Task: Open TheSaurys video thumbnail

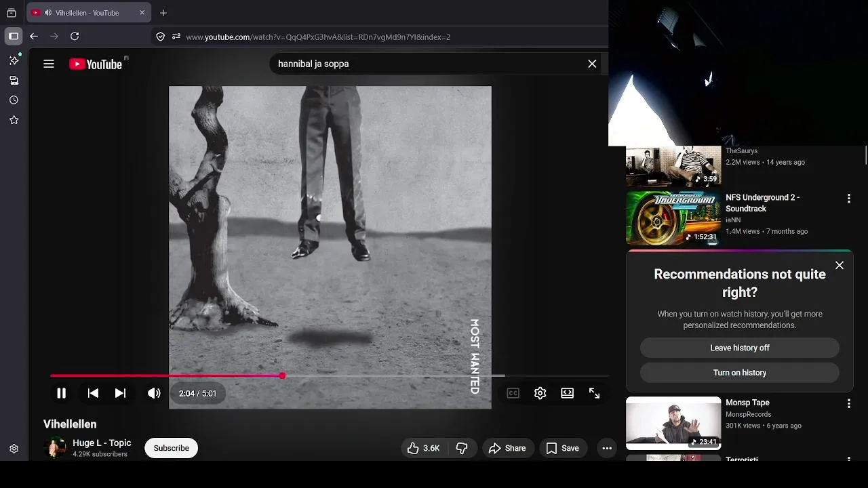Action: coord(673,166)
